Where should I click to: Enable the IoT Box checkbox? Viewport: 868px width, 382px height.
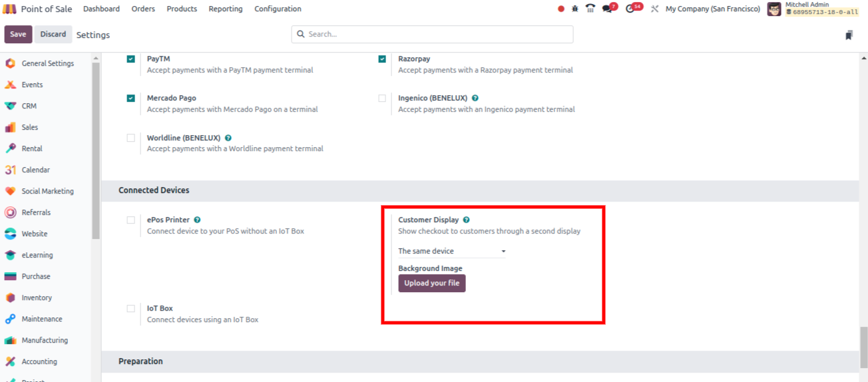[x=131, y=308]
